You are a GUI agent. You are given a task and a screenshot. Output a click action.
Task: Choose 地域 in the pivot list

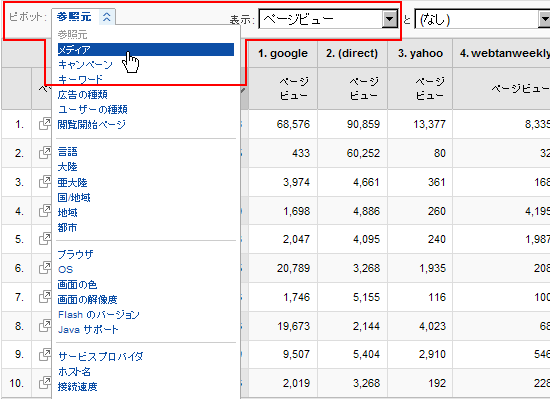(67, 212)
